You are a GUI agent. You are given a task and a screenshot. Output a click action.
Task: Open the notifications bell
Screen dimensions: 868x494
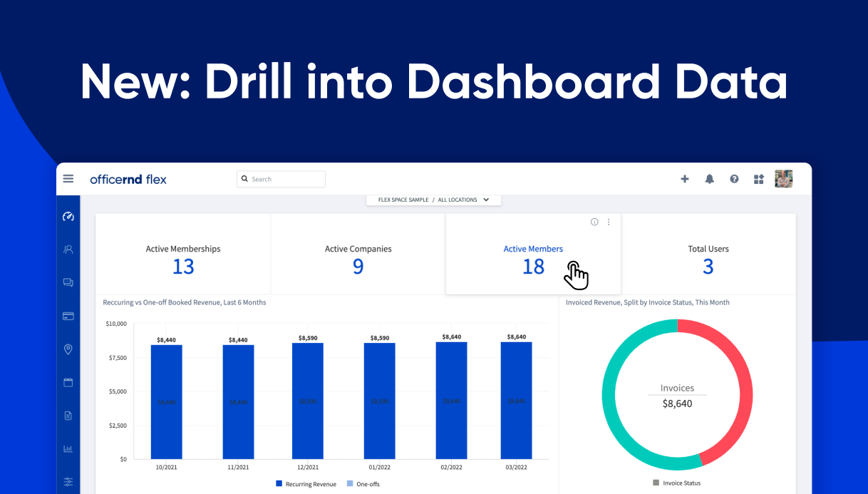click(710, 179)
